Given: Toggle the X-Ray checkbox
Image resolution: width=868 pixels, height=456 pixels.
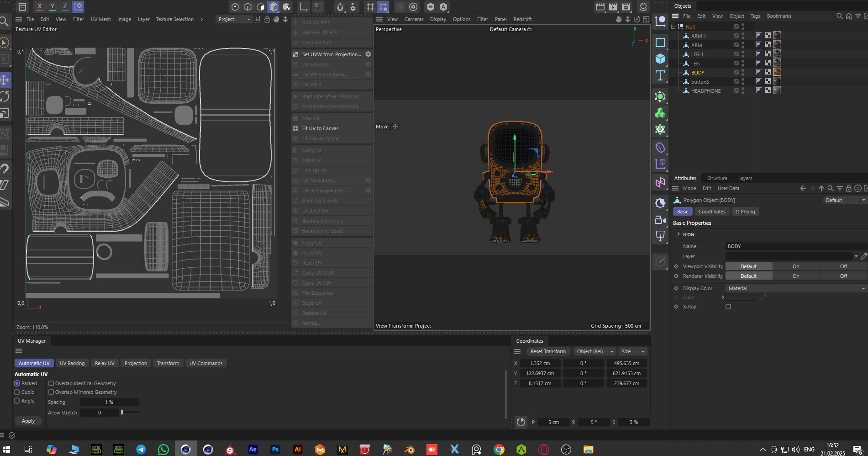Looking at the screenshot, I should 728,307.
